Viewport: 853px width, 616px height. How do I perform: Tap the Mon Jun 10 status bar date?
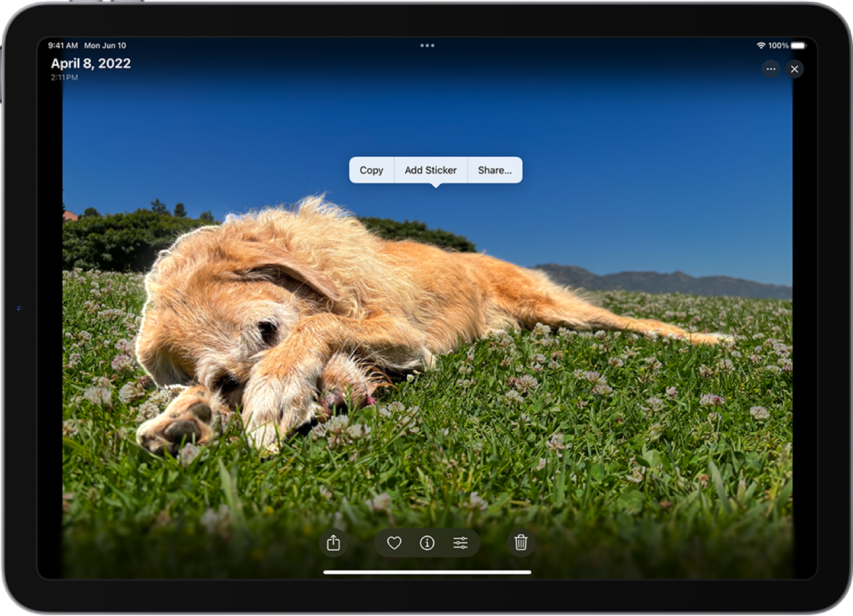pos(105,46)
